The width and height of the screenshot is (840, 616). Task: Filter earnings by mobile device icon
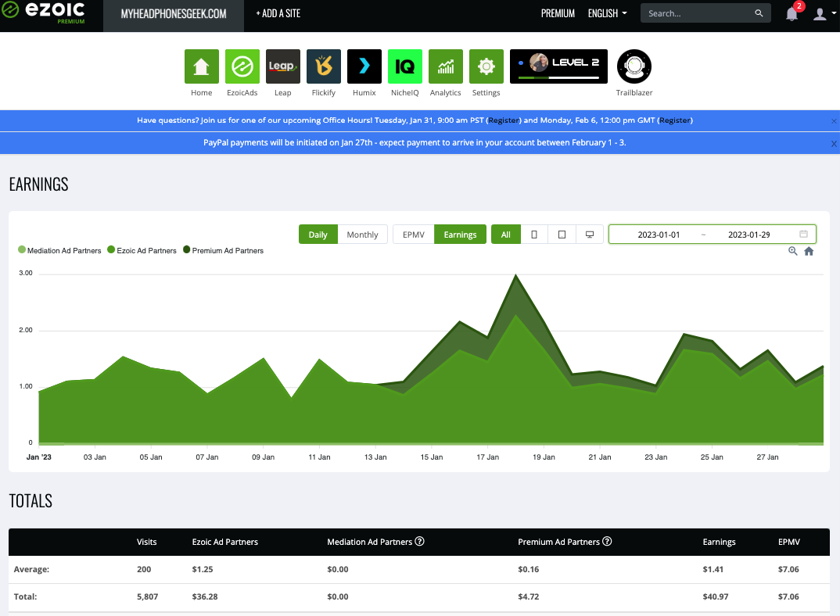[534, 235]
